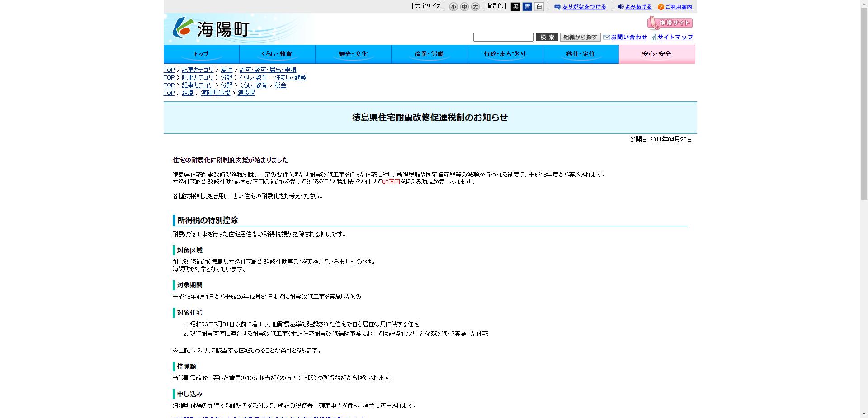Click the 組織から探す button

[580, 37]
